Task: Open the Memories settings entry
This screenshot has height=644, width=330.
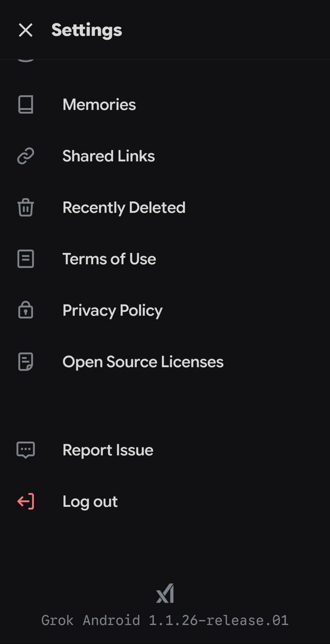Action: click(x=99, y=104)
